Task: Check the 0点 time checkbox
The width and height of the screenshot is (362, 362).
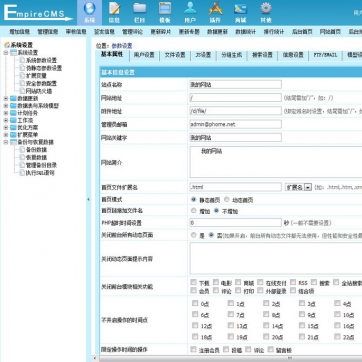Action: pyautogui.click(x=195, y=303)
